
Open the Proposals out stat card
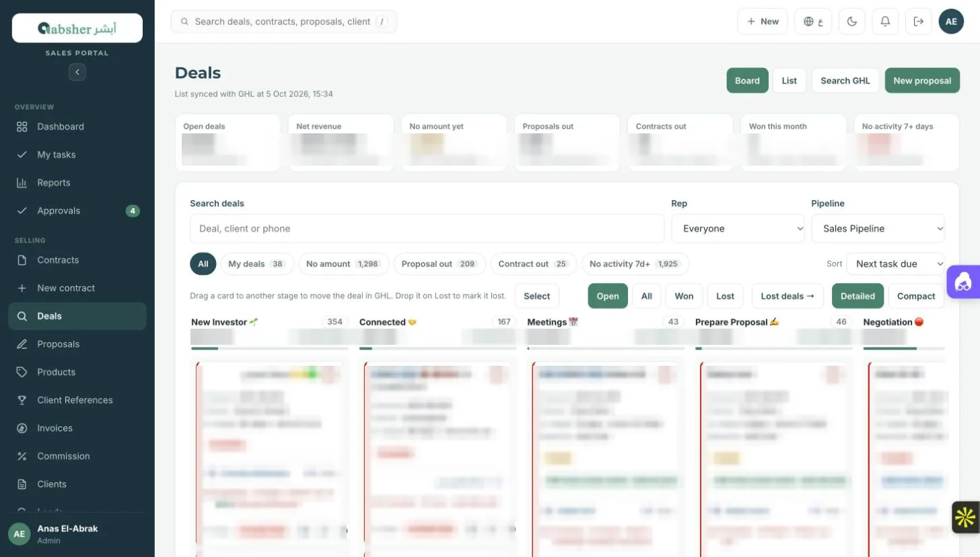point(567,142)
